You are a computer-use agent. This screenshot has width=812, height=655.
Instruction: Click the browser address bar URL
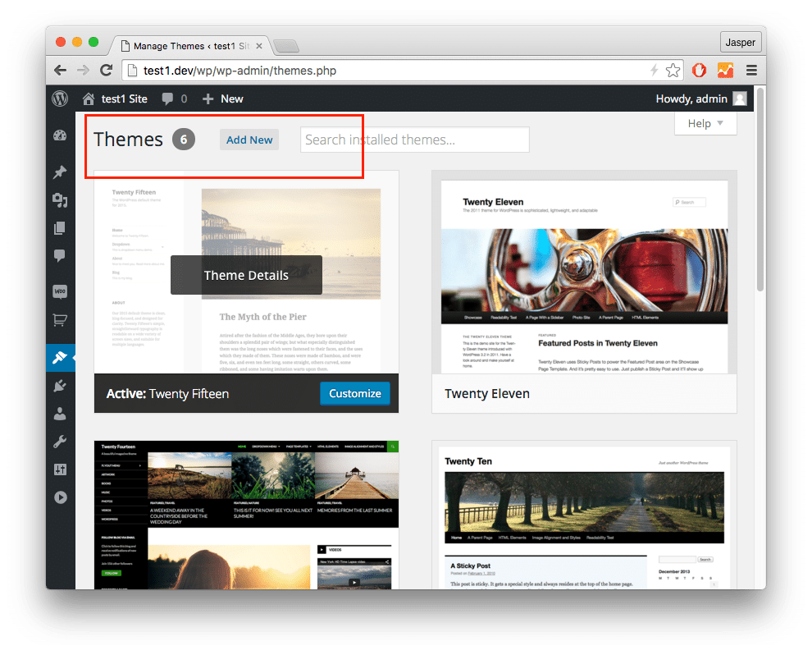pos(239,71)
